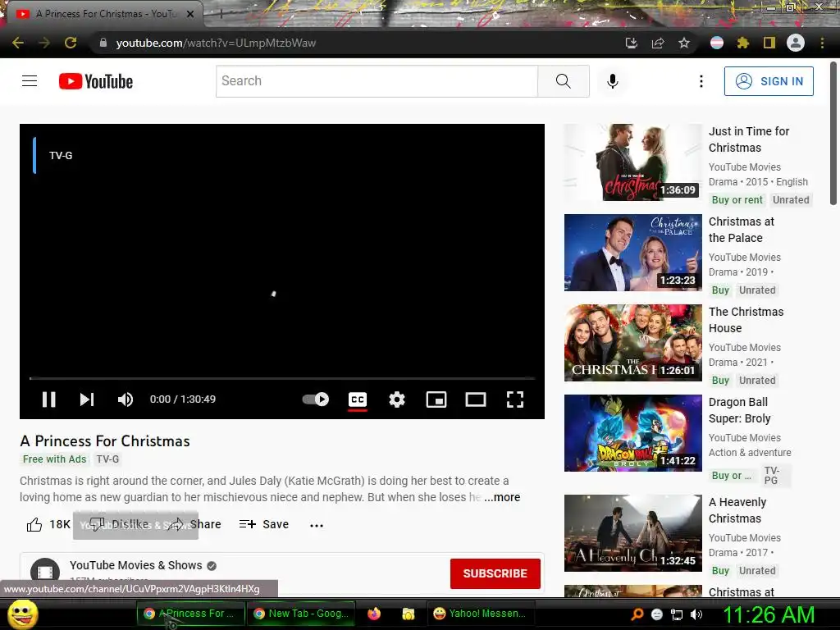Open YouTube Movies & Shows channel avatar
The image size is (840, 630).
click(45, 572)
